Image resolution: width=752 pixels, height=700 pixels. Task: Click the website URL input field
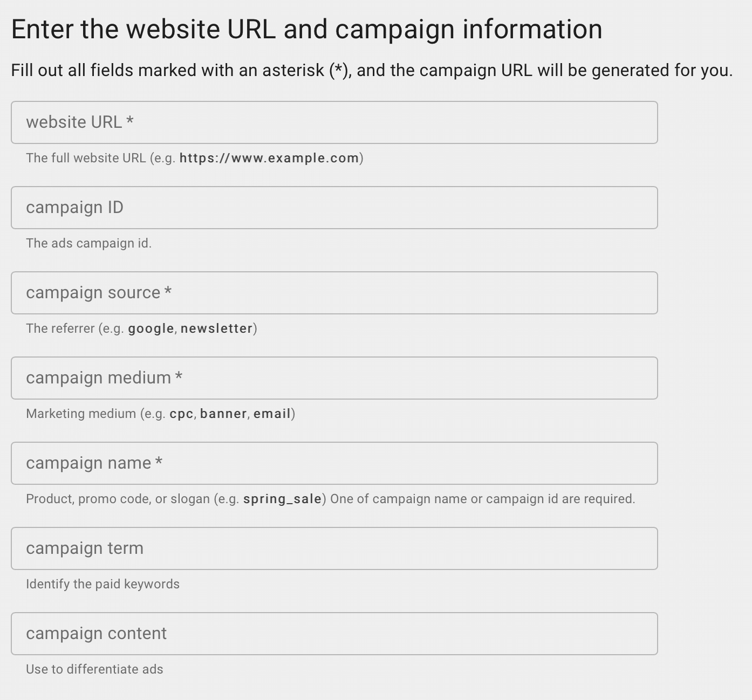(x=334, y=122)
